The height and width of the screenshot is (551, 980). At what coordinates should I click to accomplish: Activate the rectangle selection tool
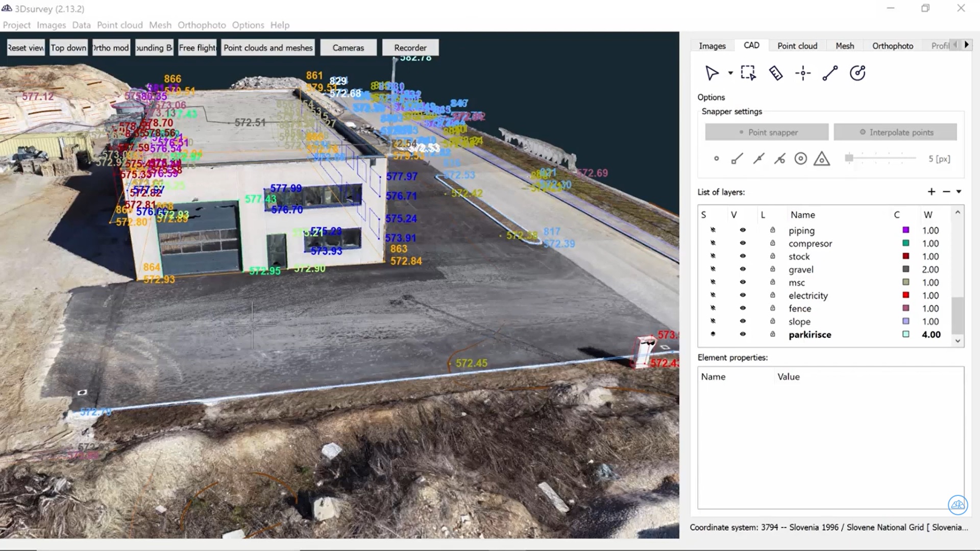[748, 73]
